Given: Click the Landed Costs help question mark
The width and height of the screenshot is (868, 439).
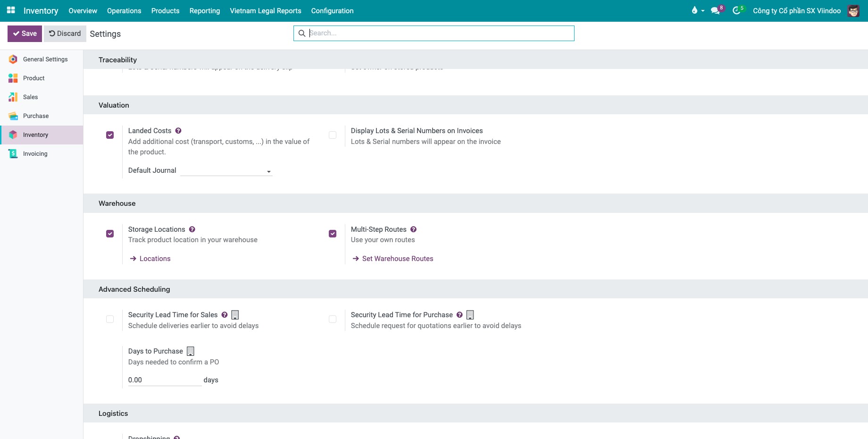Looking at the screenshot, I should point(178,131).
